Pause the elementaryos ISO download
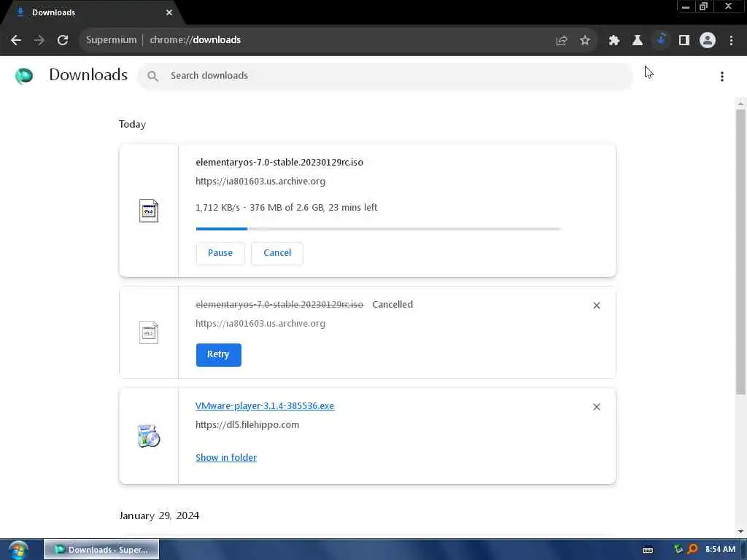The width and height of the screenshot is (747, 560). click(220, 253)
